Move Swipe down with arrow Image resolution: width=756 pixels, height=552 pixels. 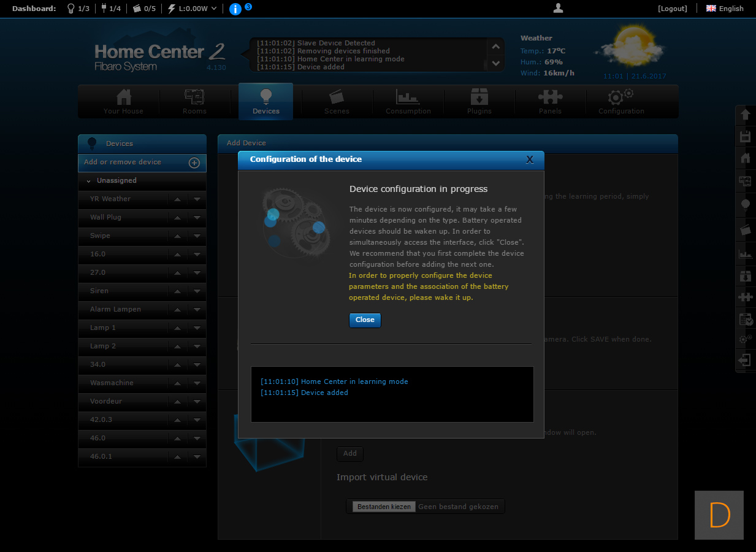pos(197,236)
